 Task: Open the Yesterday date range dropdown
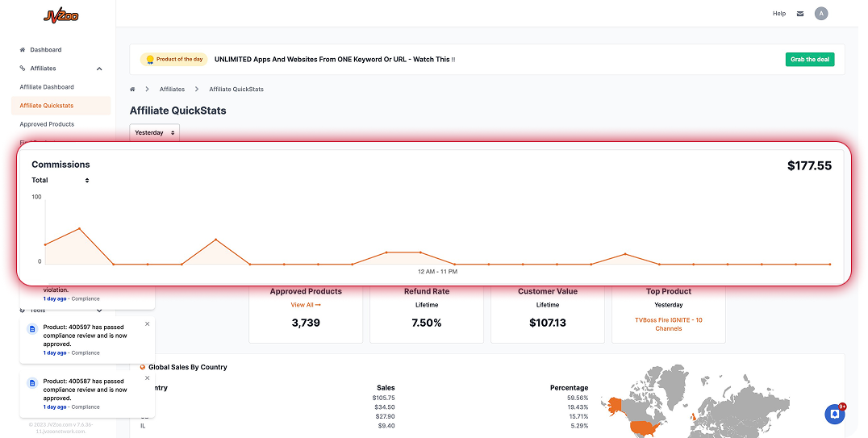coord(155,132)
